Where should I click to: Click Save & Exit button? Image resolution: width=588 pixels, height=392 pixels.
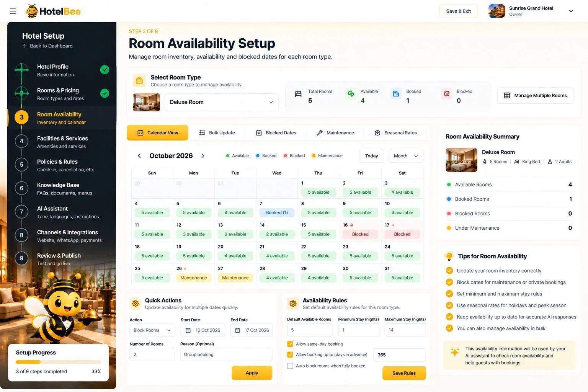click(459, 11)
